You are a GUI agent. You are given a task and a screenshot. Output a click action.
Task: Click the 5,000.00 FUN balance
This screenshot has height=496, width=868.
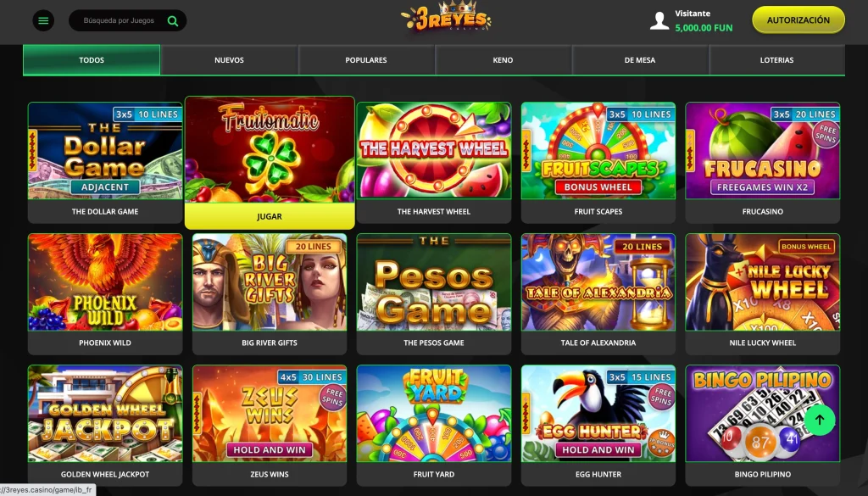click(704, 28)
